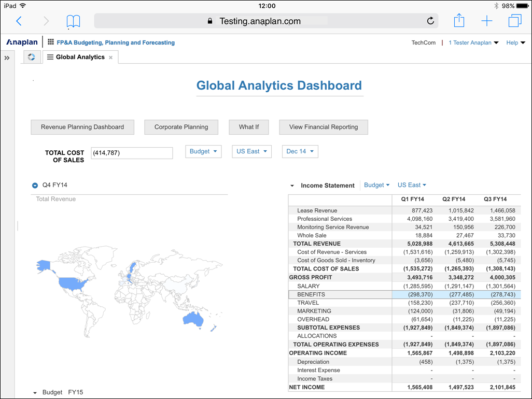Open Safari bookmarks book icon
This screenshot has width=532, height=399.
[x=74, y=21]
